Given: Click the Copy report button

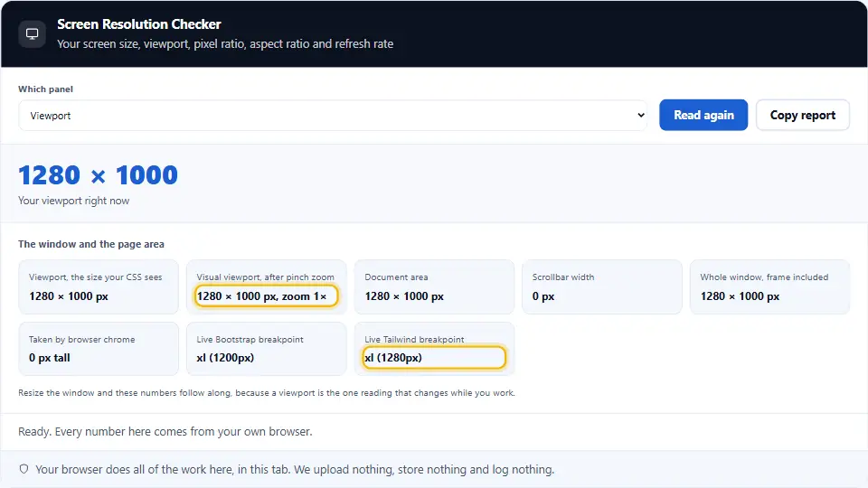Looking at the screenshot, I should point(802,115).
